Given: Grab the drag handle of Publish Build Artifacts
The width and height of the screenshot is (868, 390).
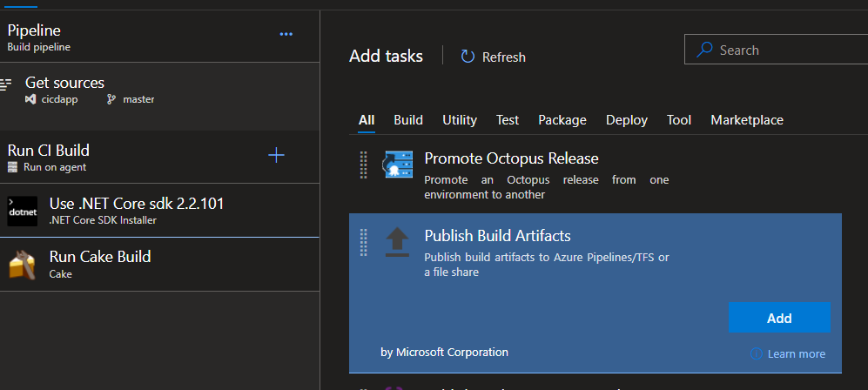Looking at the screenshot, I should pos(363,243).
